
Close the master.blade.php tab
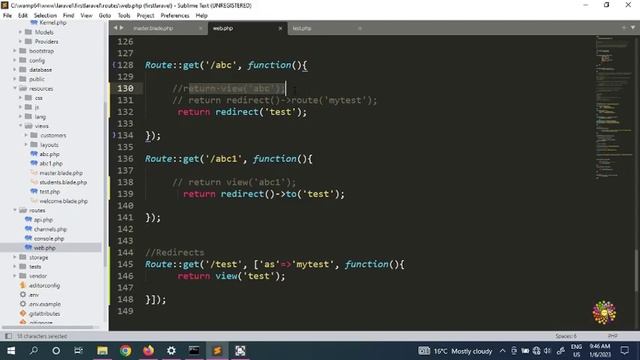pyautogui.click(x=201, y=28)
